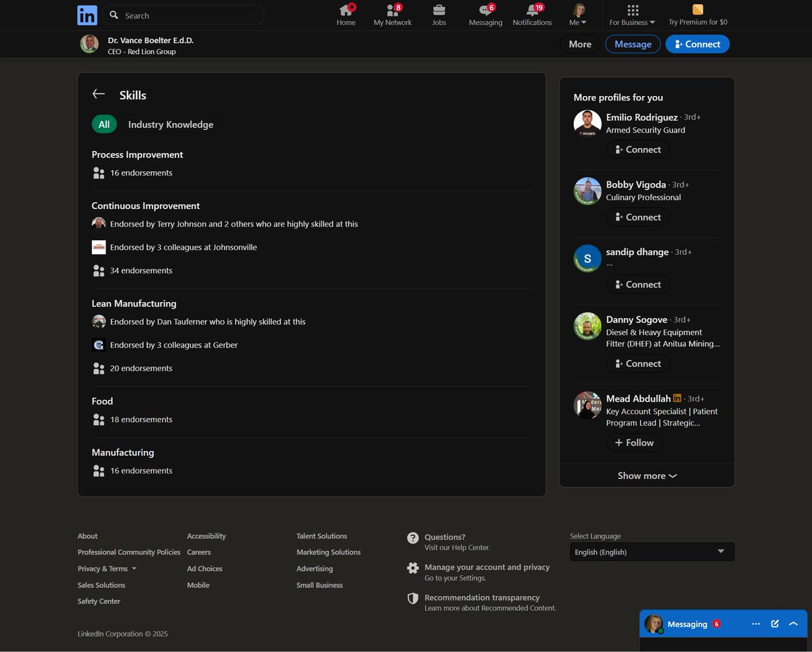Open the Jobs briefcase icon
This screenshot has width=812, height=652.
[x=439, y=10]
